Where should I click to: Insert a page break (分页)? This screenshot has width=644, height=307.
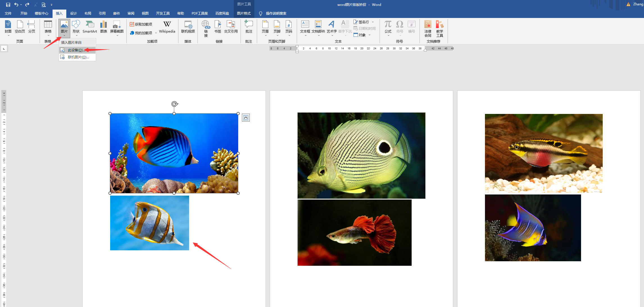pyautogui.click(x=31, y=28)
